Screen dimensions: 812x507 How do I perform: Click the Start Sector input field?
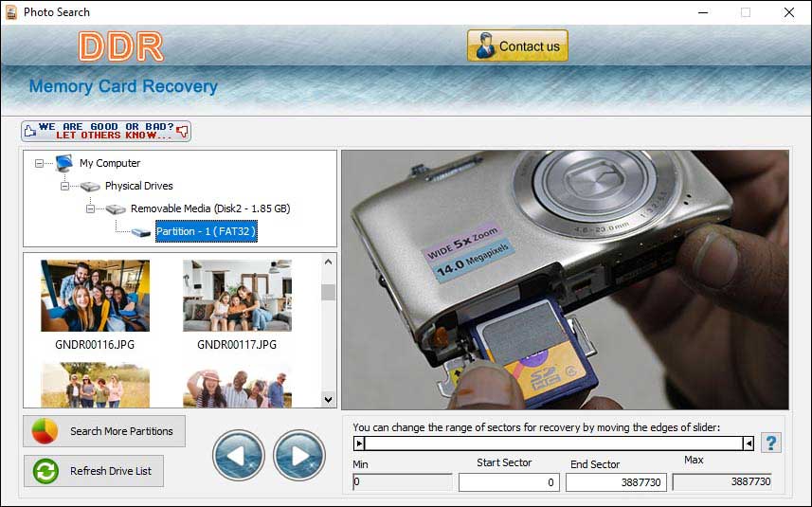[509, 482]
